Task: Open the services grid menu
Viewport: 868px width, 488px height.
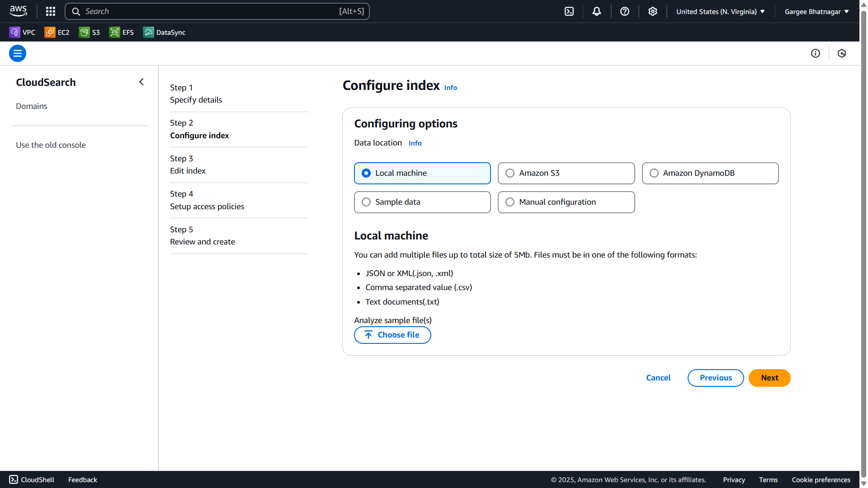Action: [x=51, y=11]
